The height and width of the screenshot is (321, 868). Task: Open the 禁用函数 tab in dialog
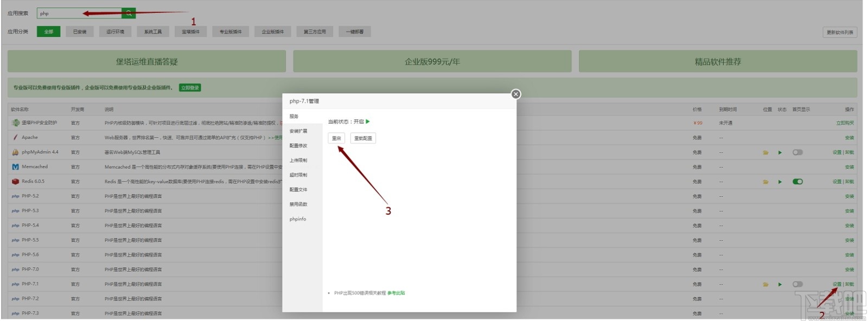302,204
